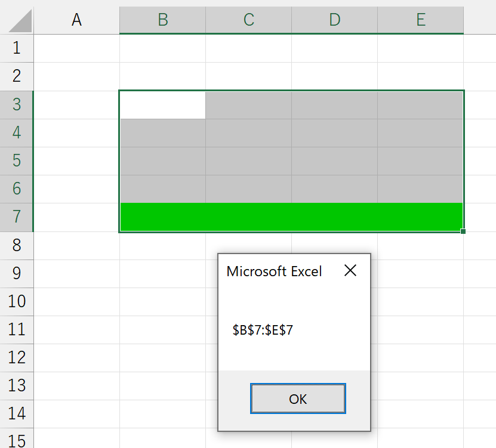The height and width of the screenshot is (448, 496).
Task: Select column A header
Action: [x=76, y=20]
